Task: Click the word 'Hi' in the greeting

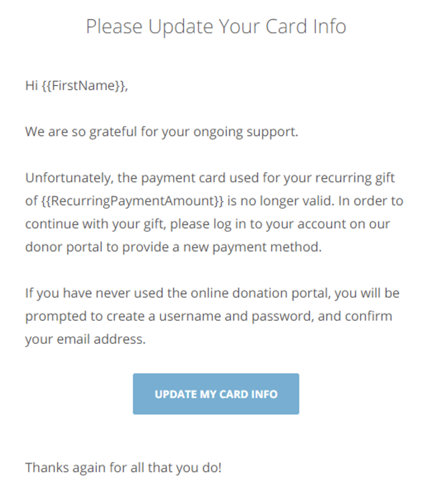Action: (31, 85)
